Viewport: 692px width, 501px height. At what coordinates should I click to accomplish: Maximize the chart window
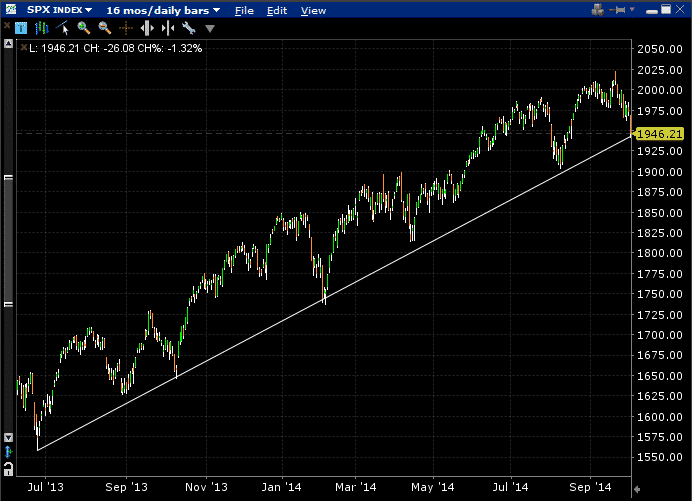coord(666,9)
